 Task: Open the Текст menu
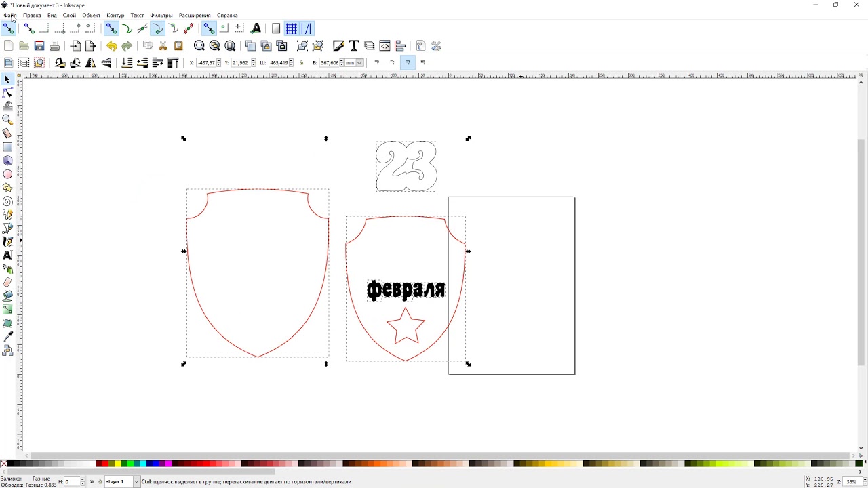click(x=137, y=15)
